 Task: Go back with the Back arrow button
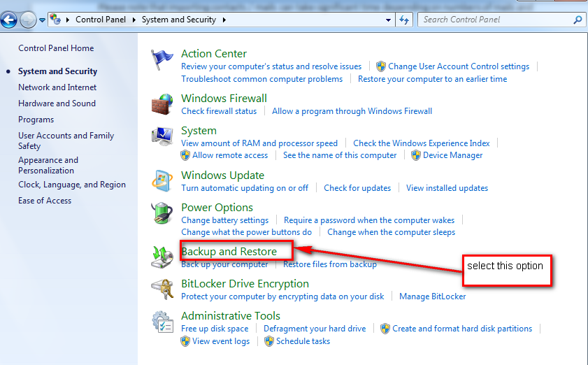tap(8, 20)
